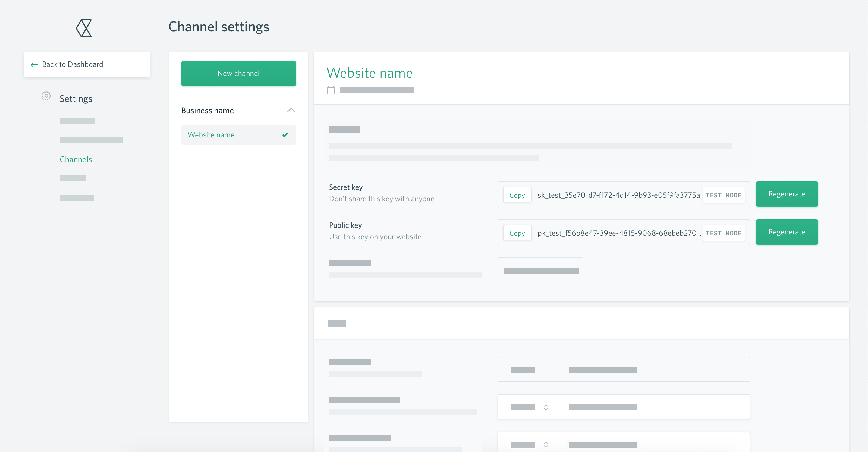The height and width of the screenshot is (452, 868).
Task: Go back to Dashboard
Action: coord(87,64)
